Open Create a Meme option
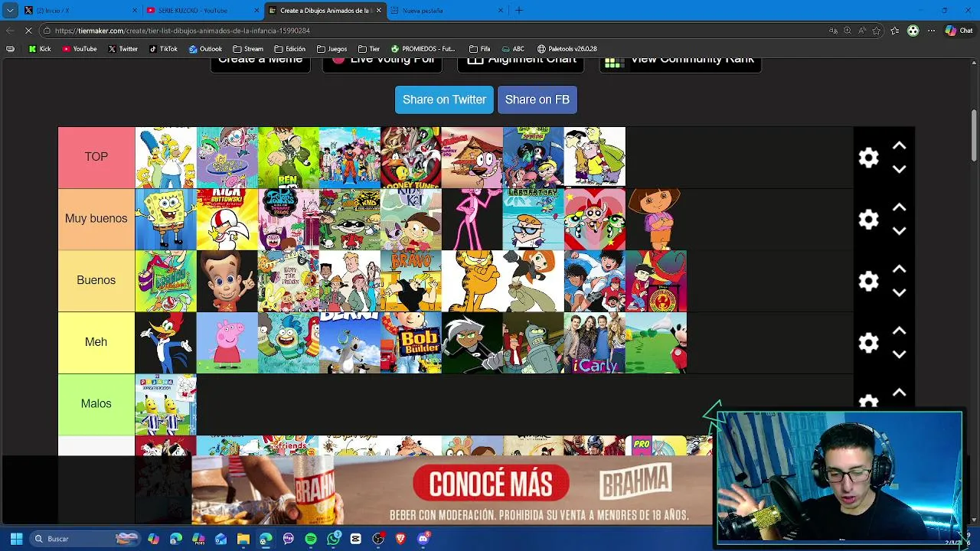Viewport: 980px width, 551px height. tap(260, 61)
